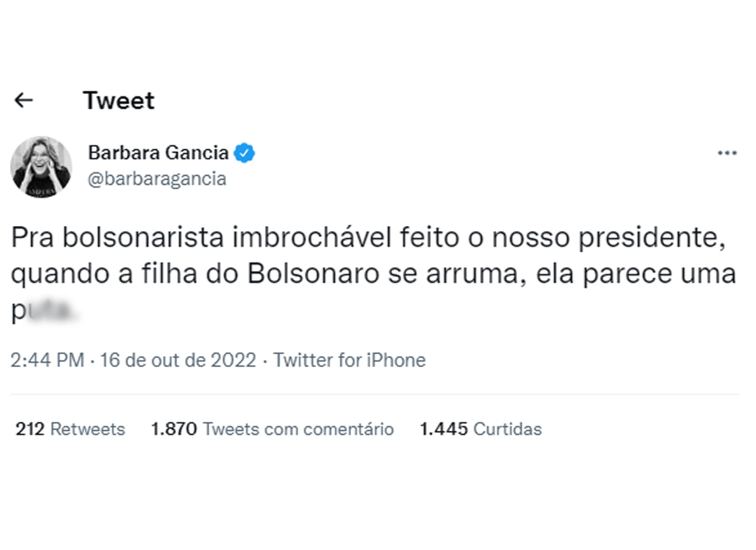Viewport: 756px width, 550px height.
Task: Open the Twitter for iPhone source link
Action: (x=349, y=360)
